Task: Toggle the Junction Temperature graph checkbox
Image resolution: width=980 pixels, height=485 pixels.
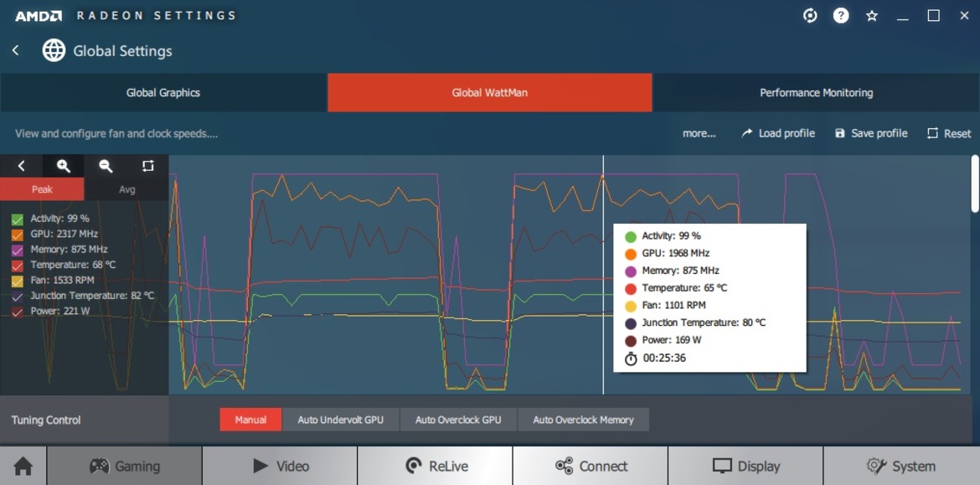Action: 18,297
